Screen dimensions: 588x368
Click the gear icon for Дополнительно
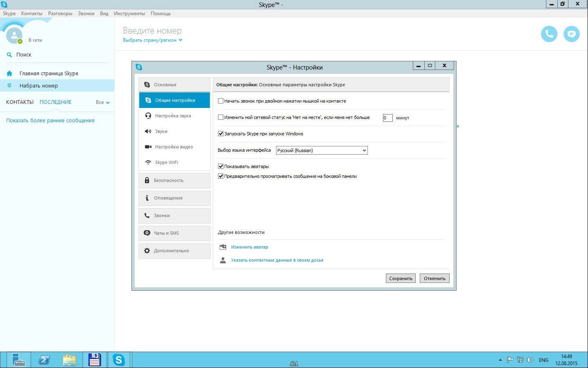[147, 251]
